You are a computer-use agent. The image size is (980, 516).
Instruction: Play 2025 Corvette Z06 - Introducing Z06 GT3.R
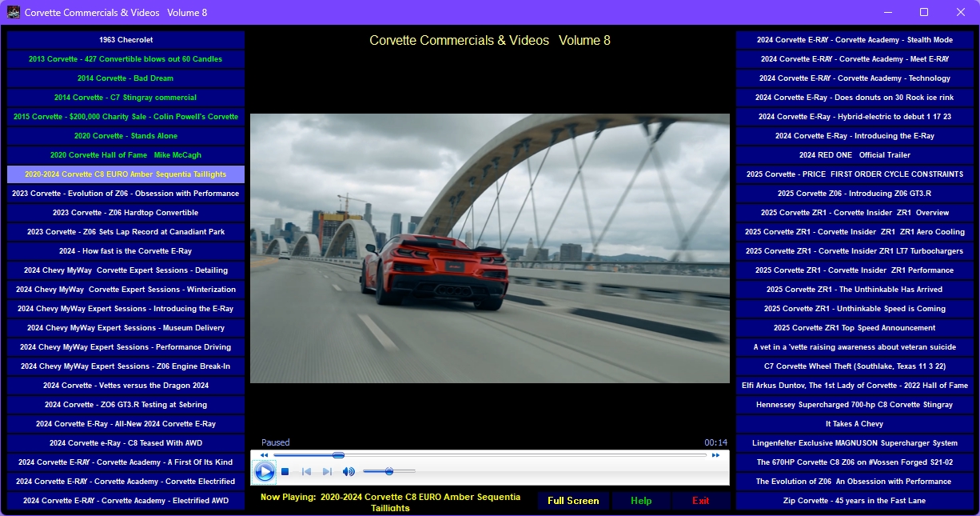(x=855, y=194)
